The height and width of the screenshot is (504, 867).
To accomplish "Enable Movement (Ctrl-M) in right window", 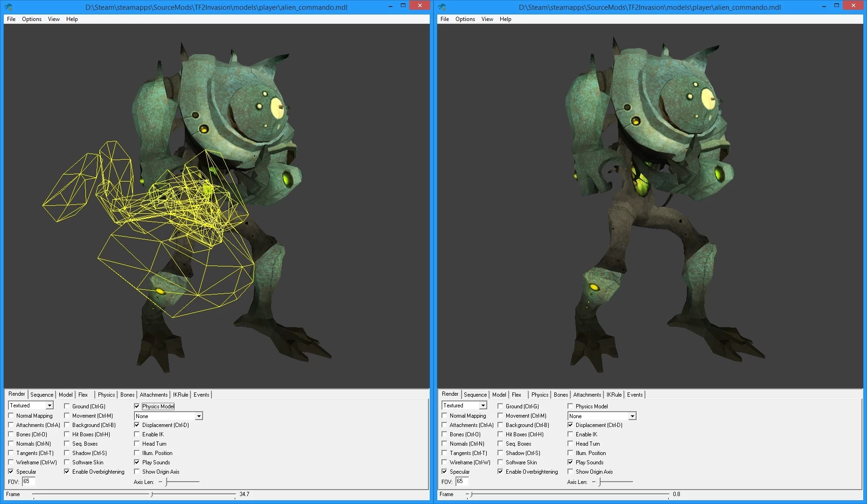I will point(500,416).
